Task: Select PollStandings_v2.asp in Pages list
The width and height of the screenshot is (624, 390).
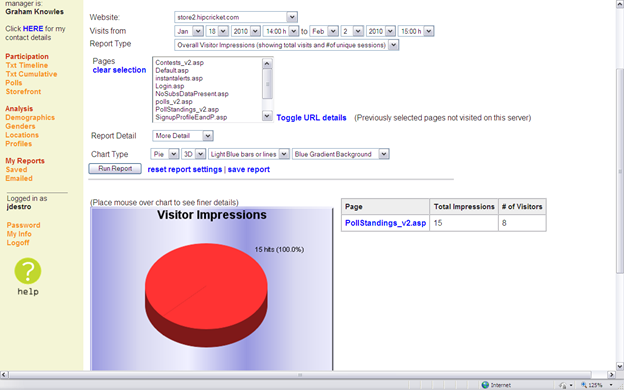Action: click(187, 109)
